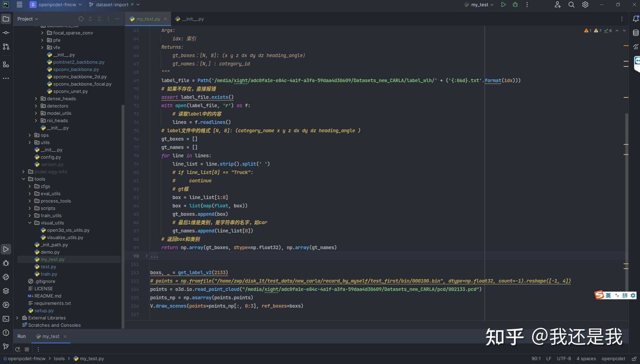Toggle read-only lock icon in status bar

point(634,358)
